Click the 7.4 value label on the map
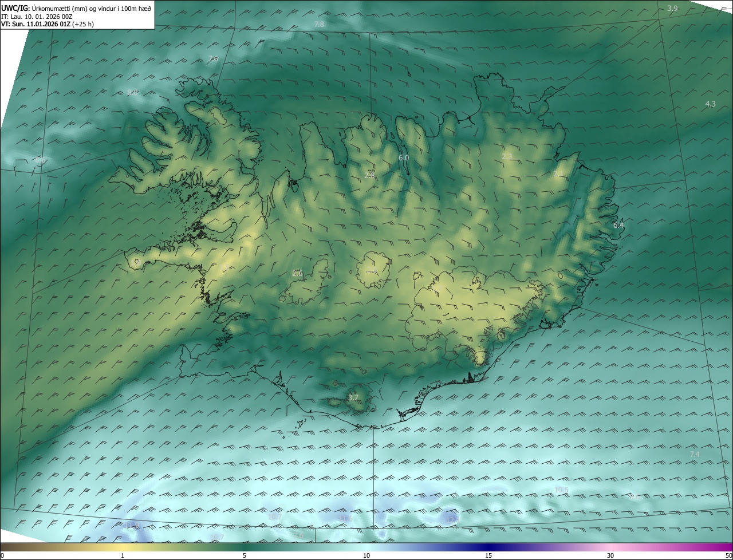This screenshot has height=560, width=733. pyautogui.click(x=695, y=454)
